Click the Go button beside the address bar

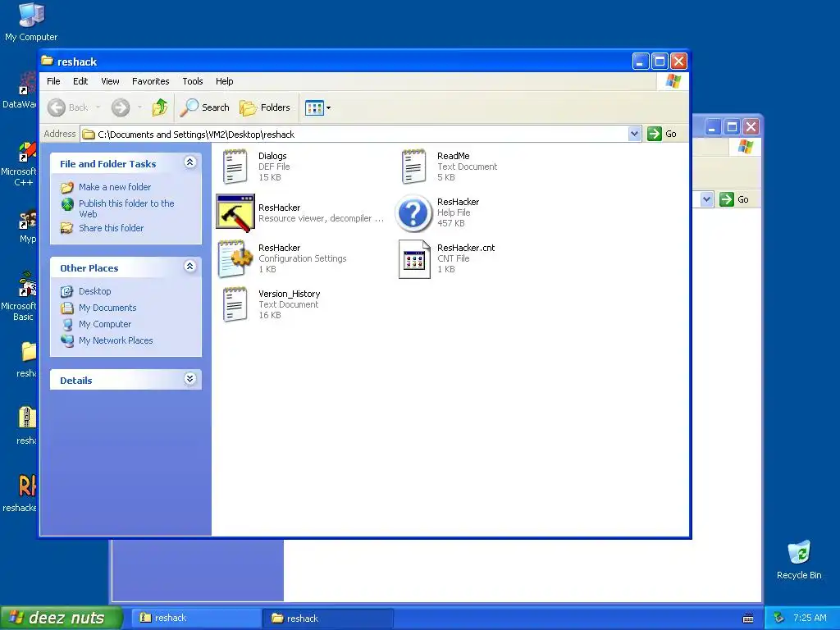click(662, 134)
